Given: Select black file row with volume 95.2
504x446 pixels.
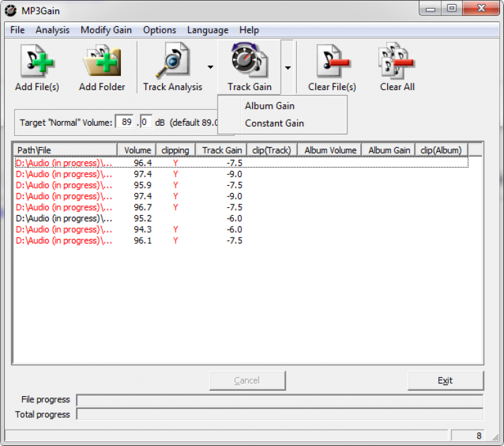Looking at the screenshot, I should (x=241, y=219).
